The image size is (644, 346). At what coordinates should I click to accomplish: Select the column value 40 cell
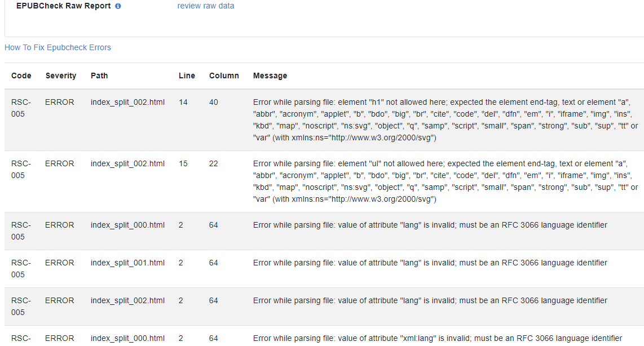pos(213,102)
